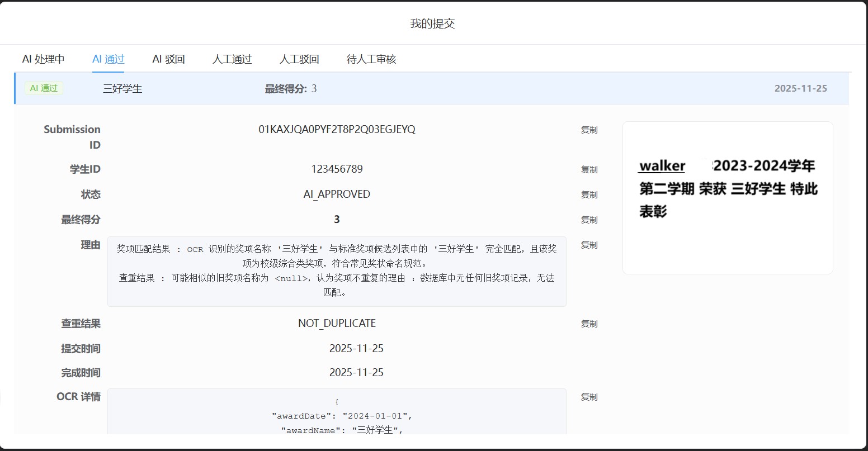
Task: Click the 完成时间 date value
Action: point(356,372)
